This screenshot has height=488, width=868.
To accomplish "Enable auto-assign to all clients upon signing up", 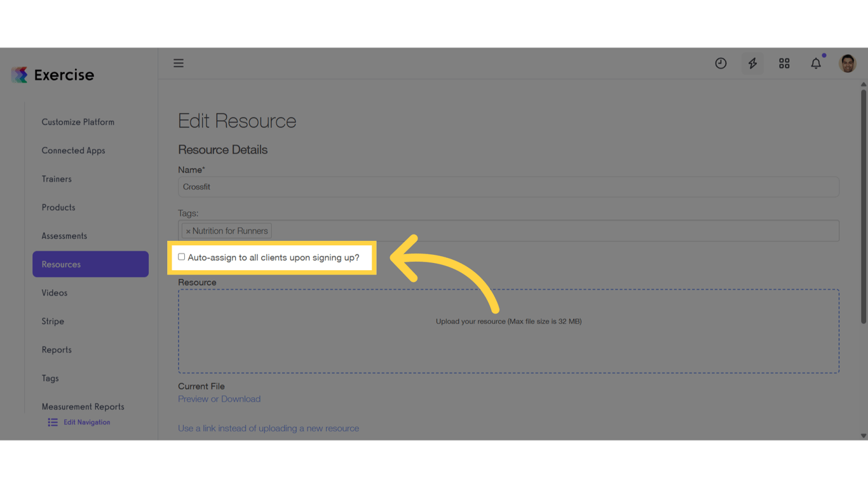I will (181, 257).
